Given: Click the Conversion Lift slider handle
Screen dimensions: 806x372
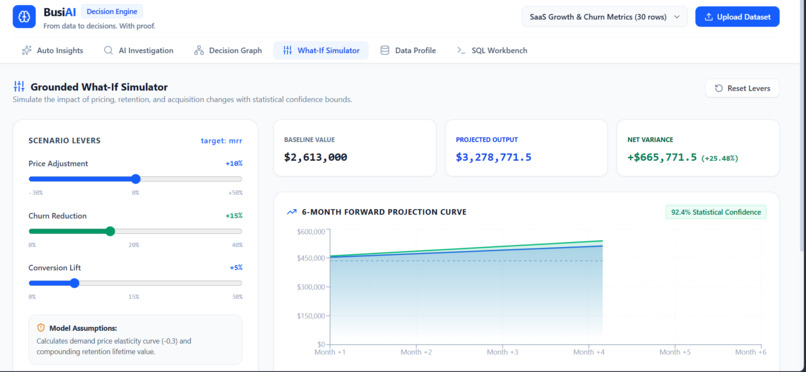Looking at the screenshot, I should click(75, 283).
